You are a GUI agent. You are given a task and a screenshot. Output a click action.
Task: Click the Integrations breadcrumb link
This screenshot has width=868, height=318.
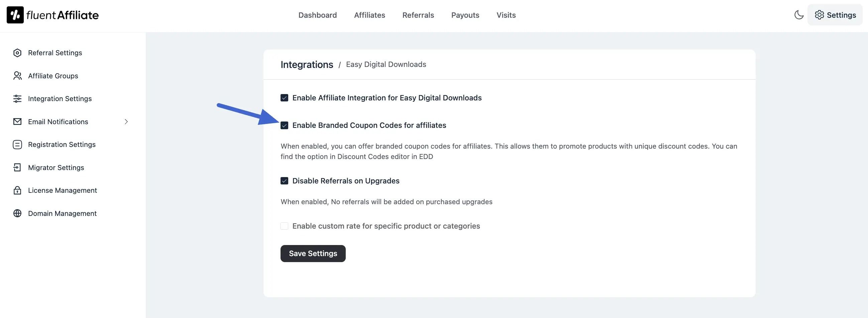tap(307, 64)
